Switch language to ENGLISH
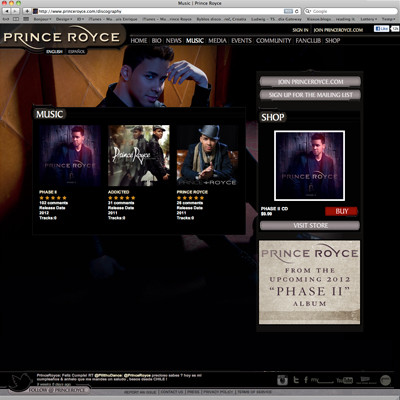This screenshot has width=400, height=400. point(54,52)
